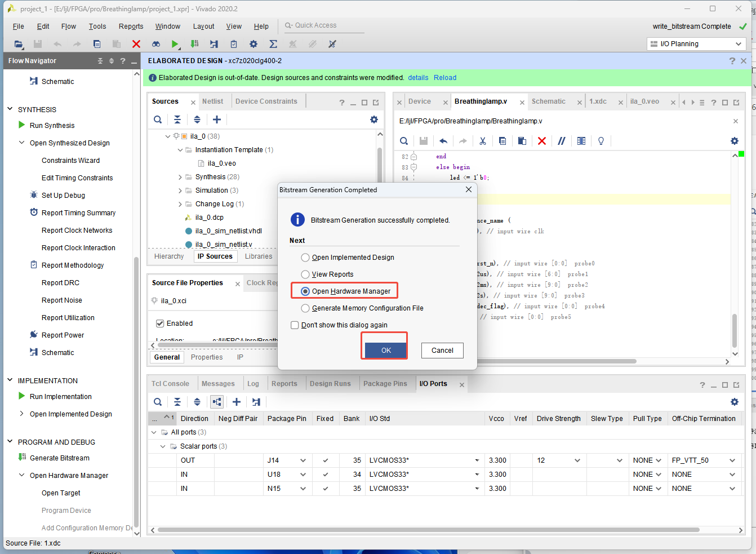Screen dimensions: 756x554
Task: Cancel the Bitstream Generation dialog
Action: pos(442,351)
